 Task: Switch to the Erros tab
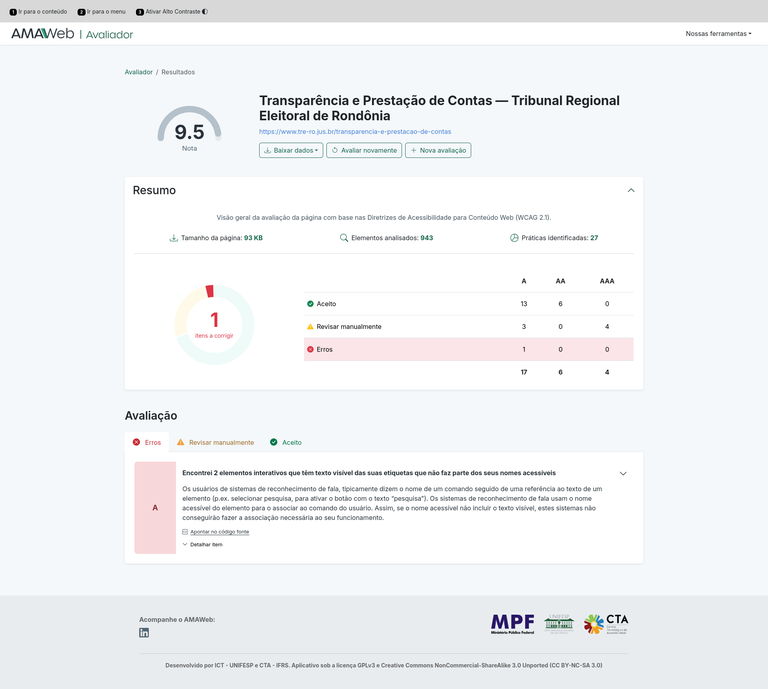(x=147, y=442)
